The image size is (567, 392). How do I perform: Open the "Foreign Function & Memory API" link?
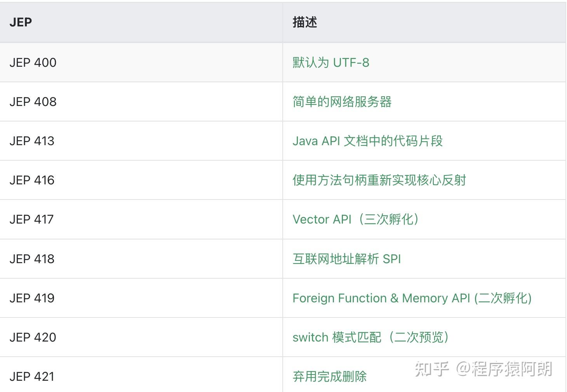click(x=412, y=298)
